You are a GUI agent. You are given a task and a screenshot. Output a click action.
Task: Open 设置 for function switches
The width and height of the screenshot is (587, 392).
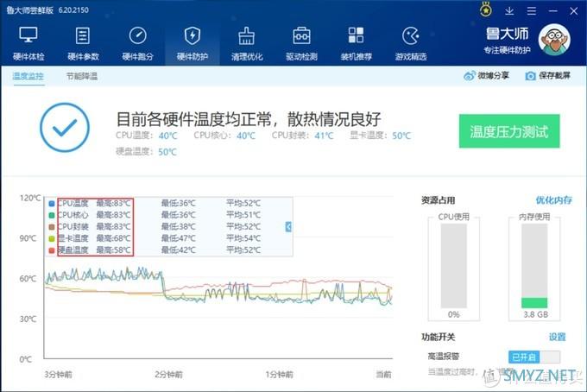[x=557, y=337]
